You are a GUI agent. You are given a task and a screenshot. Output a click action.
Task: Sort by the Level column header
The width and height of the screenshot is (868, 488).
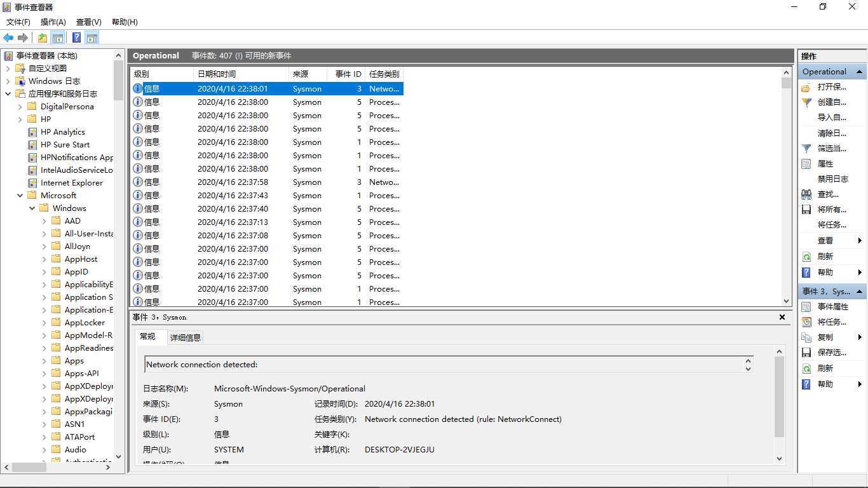pyautogui.click(x=162, y=74)
